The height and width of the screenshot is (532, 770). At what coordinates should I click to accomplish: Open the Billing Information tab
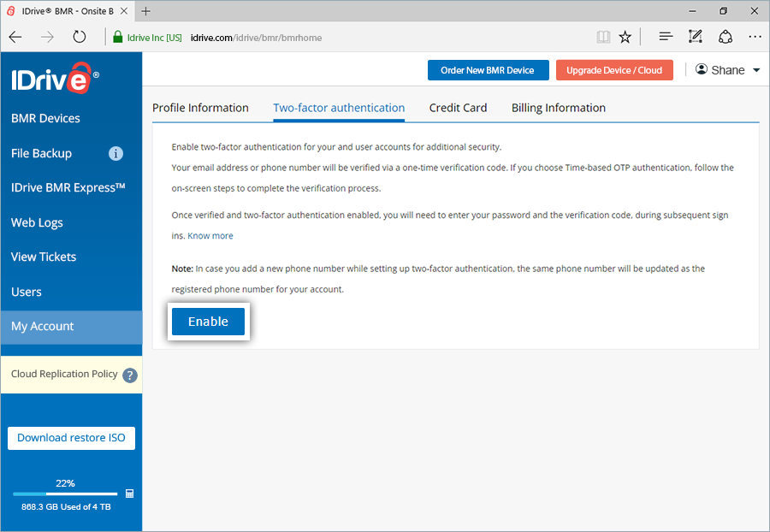(558, 108)
